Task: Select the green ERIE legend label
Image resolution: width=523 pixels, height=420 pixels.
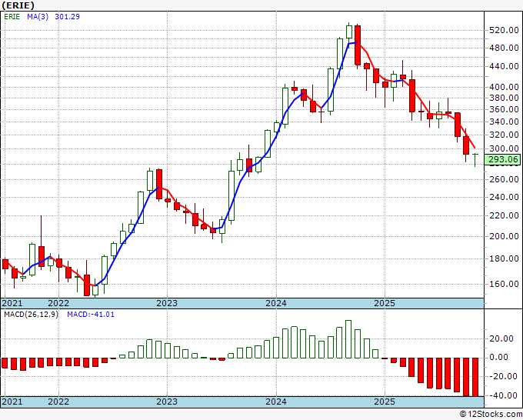Action: (12, 16)
